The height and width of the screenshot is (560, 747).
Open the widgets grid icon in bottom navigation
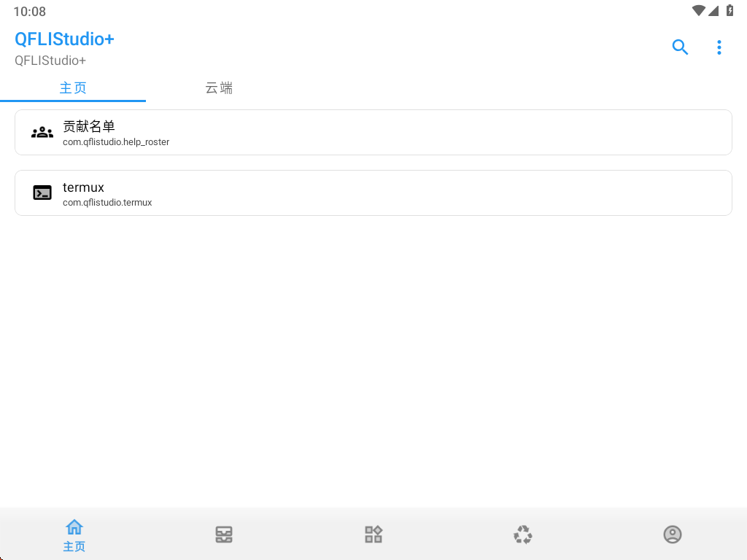click(373, 534)
